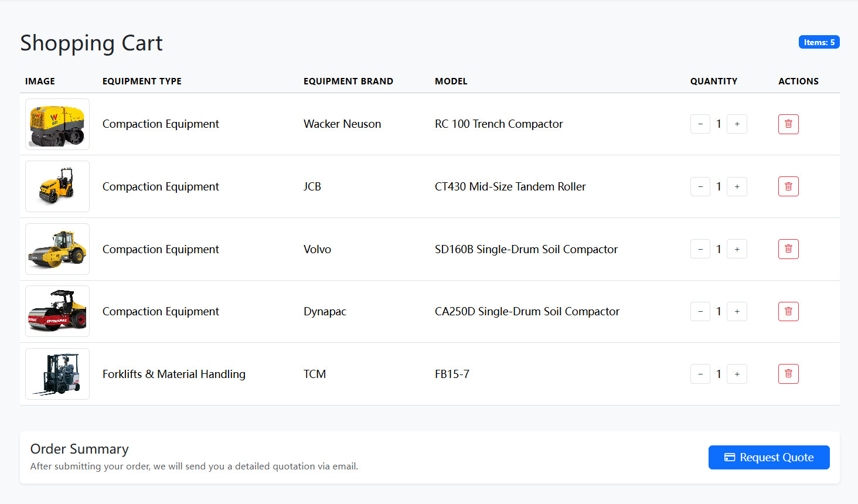Screen dimensions: 858x504
Task: Click the Wacker Neuson brand cell
Action: click(x=342, y=124)
